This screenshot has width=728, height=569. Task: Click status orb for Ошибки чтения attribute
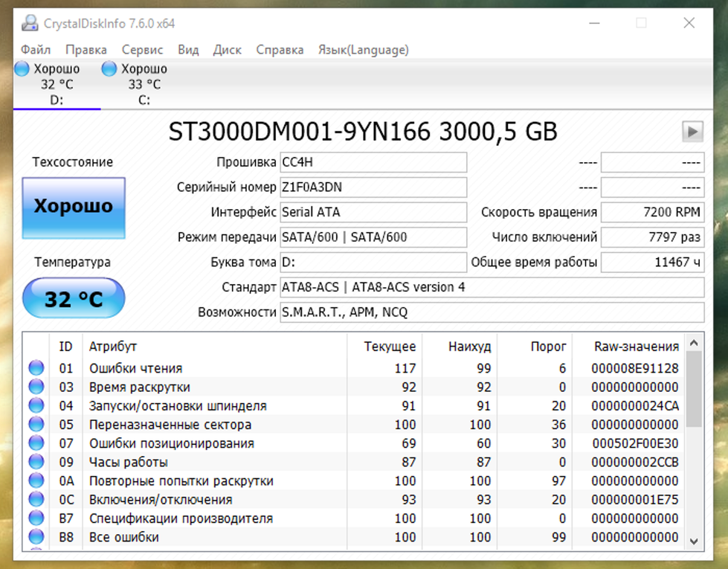(x=36, y=368)
